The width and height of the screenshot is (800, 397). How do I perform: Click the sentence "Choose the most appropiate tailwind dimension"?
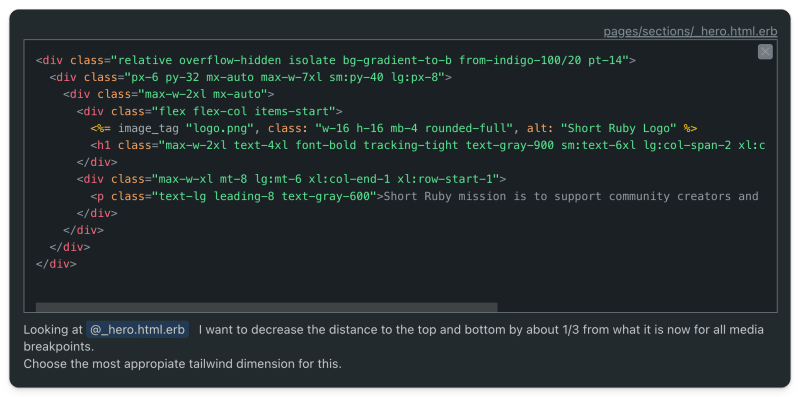click(182, 364)
